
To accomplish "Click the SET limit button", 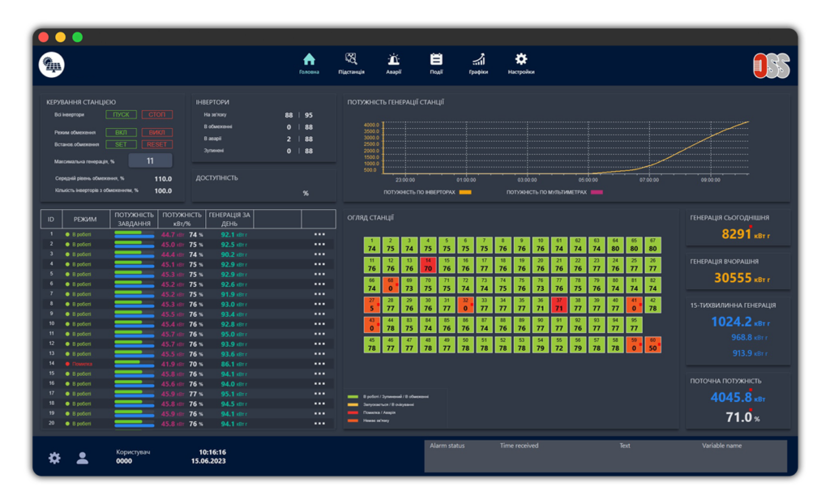I will 121,144.
